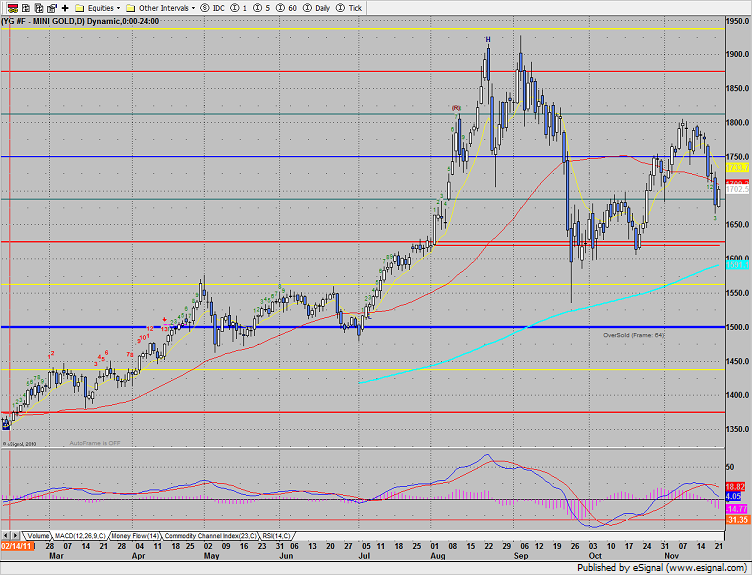Open the Commodity Channel Index(23,C) tab
Viewport: 752px width, 575px height.
pyautogui.click(x=210, y=536)
